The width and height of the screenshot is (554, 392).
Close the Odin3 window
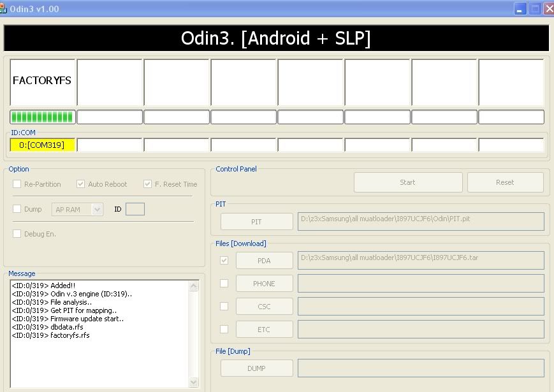(549, 9)
